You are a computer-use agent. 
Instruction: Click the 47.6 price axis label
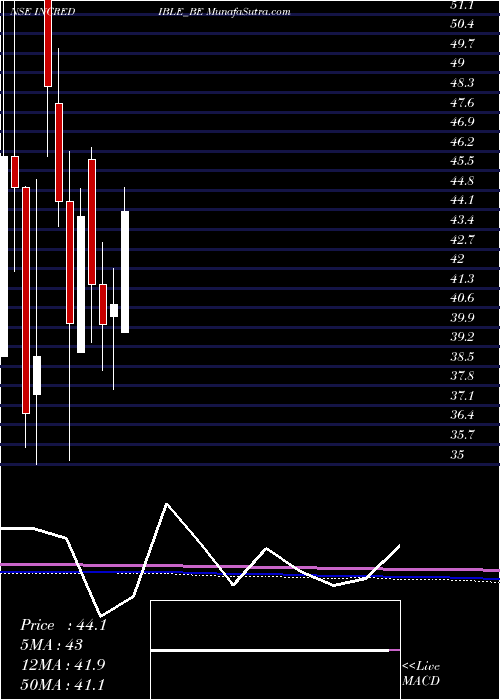pyautogui.click(x=462, y=103)
